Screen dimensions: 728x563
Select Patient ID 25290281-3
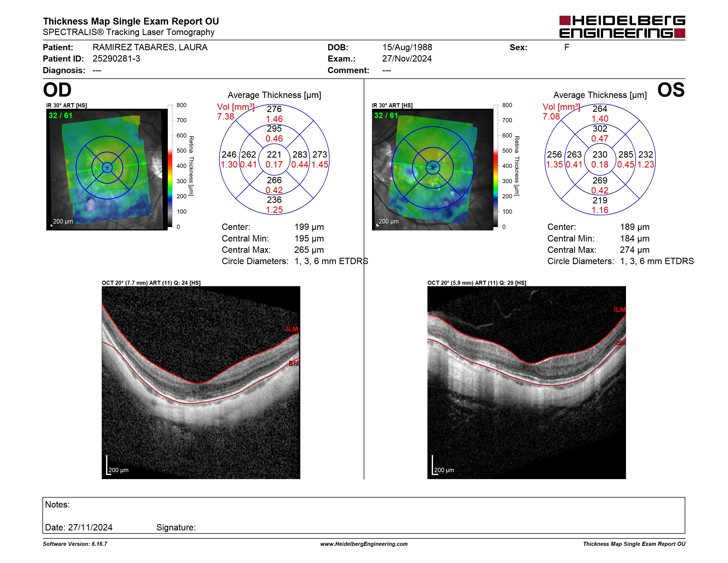click(116, 59)
